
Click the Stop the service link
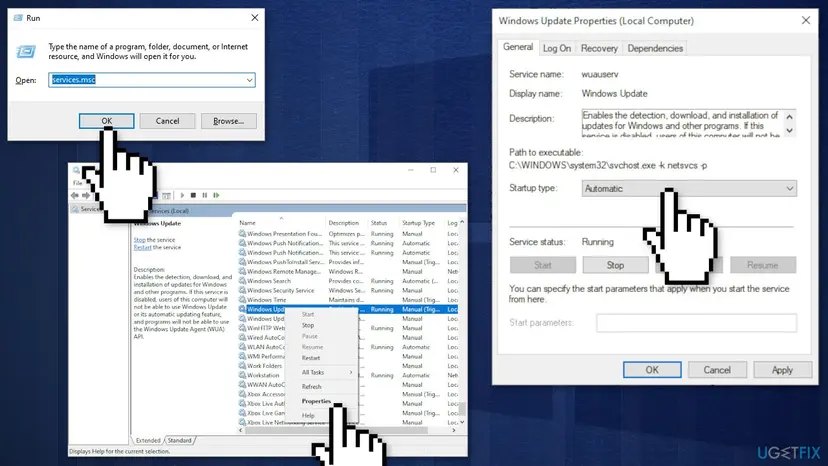pyautogui.click(x=139, y=240)
